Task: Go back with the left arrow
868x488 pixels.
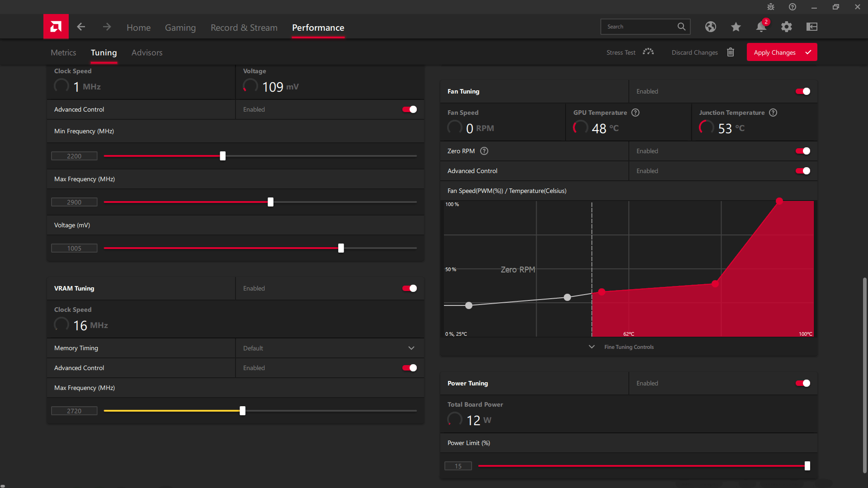Action: tap(81, 27)
